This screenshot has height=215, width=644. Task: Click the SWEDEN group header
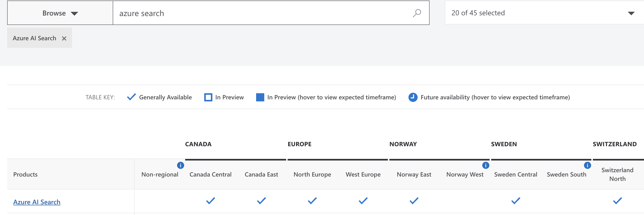[504, 144]
